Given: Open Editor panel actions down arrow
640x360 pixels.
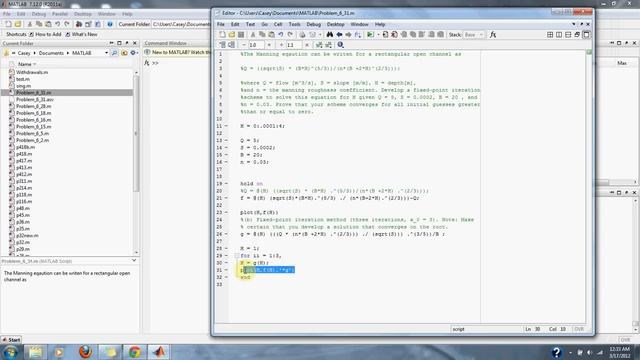Looking at the screenshot, I should pyautogui.click(x=573, y=24).
